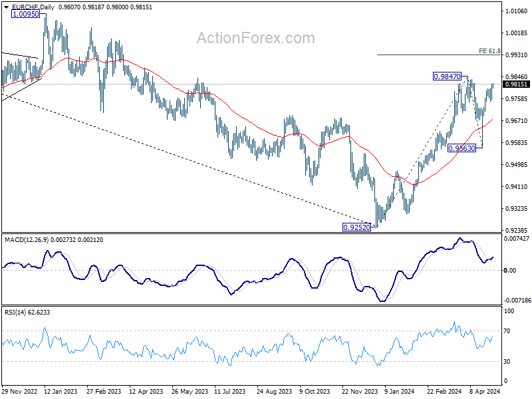The height and width of the screenshot is (399, 532).
Task: Click the 0.93235 price axis value
Action: pyautogui.click(x=517, y=209)
